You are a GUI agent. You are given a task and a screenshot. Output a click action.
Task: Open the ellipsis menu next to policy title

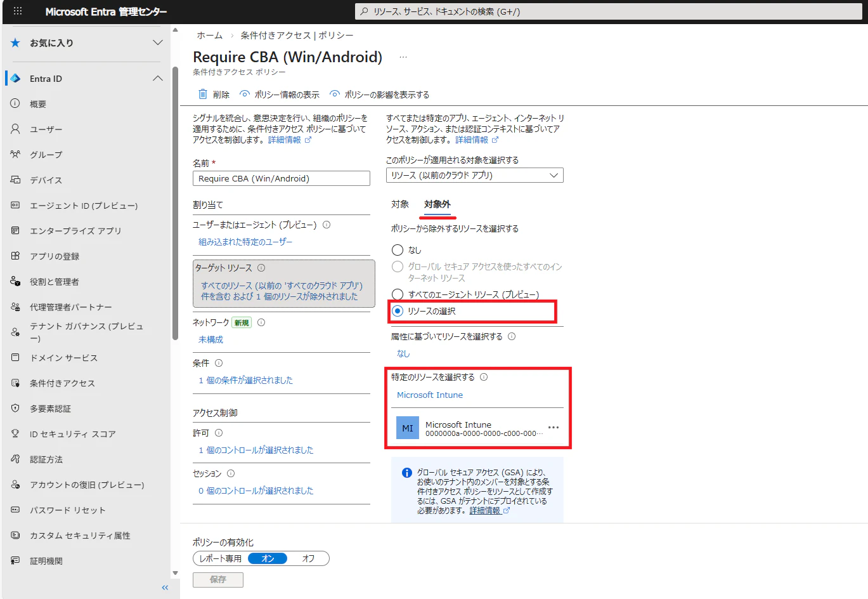click(403, 57)
